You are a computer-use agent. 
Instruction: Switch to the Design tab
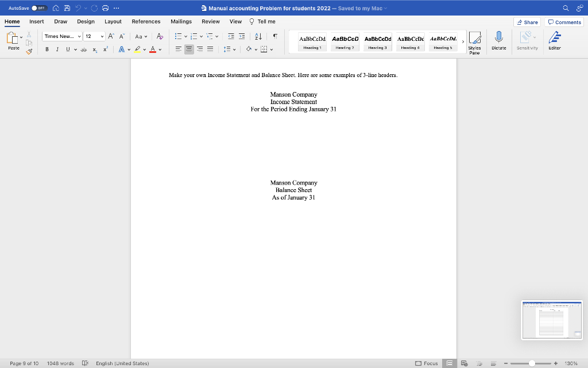[x=86, y=21]
